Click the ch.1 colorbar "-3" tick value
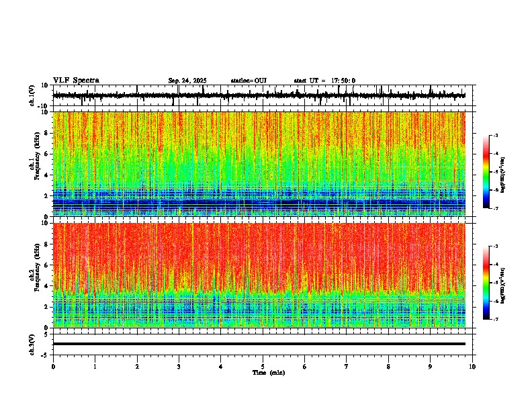This screenshot has height=411, width=532. point(496,136)
